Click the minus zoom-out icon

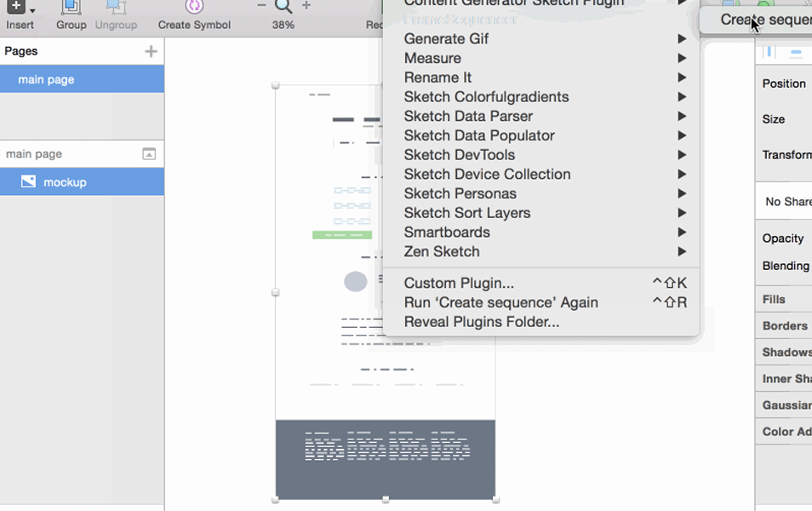point(261,6)
